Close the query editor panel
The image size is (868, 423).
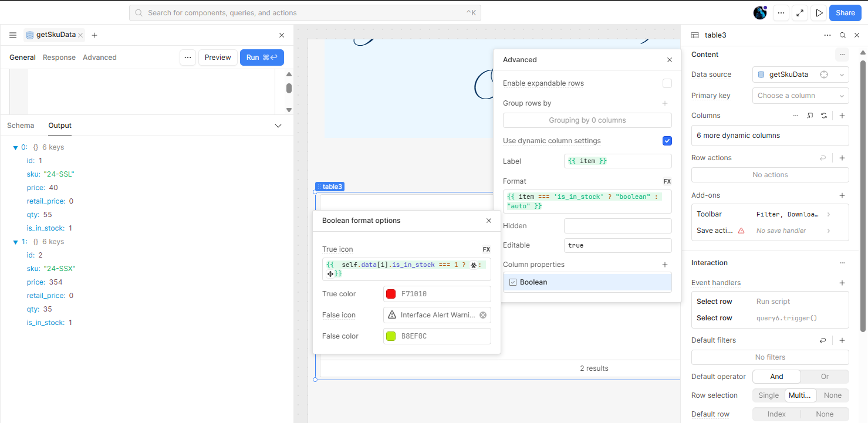[282, 35]
